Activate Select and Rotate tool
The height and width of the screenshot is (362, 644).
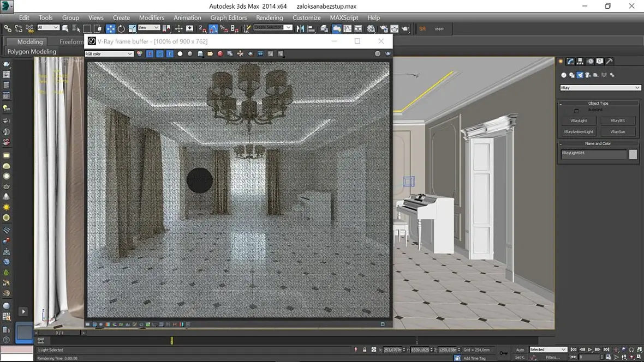coord(121,29)
